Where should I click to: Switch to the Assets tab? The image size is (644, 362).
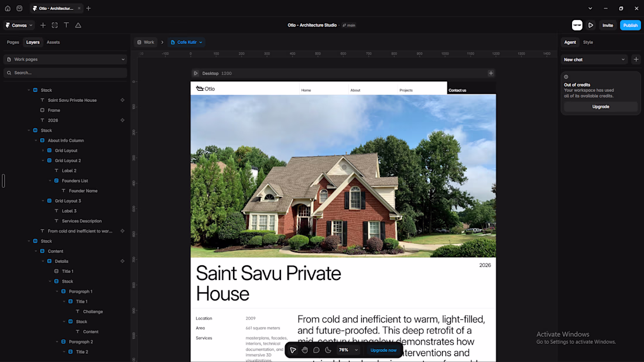coord(53,42)
